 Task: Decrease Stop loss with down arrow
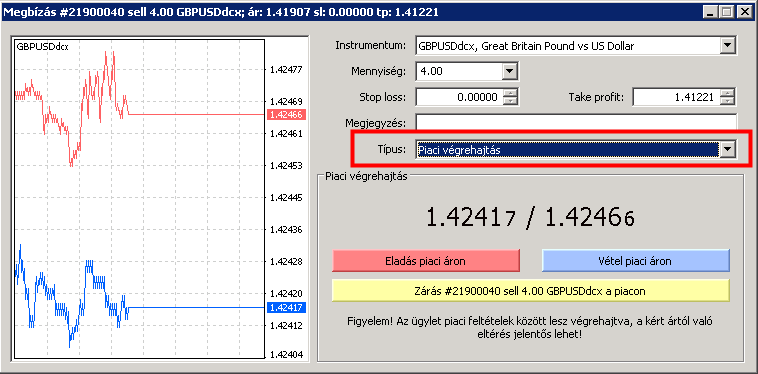click(x=510, y=101)
